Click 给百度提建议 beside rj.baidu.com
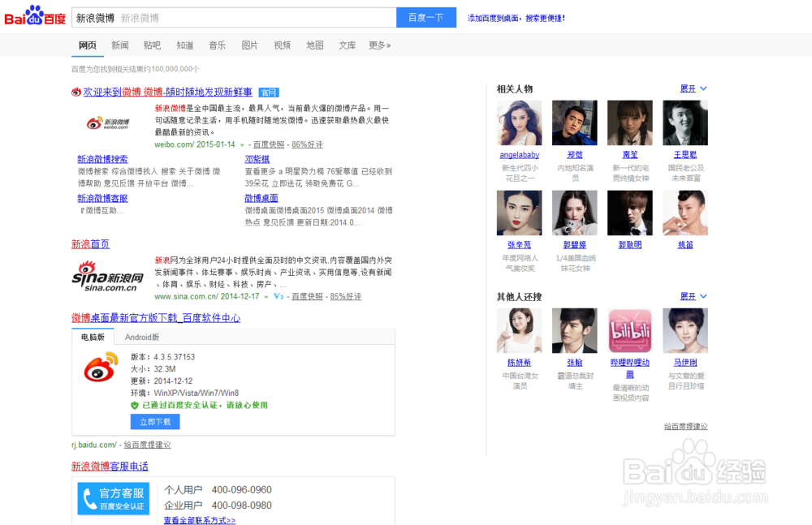812x525 pixels. tap(147, 445)
